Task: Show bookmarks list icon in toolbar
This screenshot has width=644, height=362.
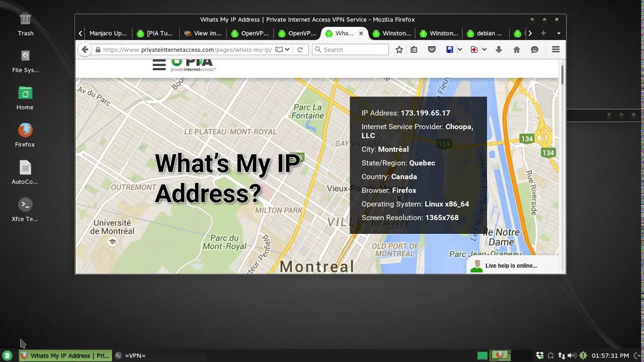Action: [x=414, y=49]
